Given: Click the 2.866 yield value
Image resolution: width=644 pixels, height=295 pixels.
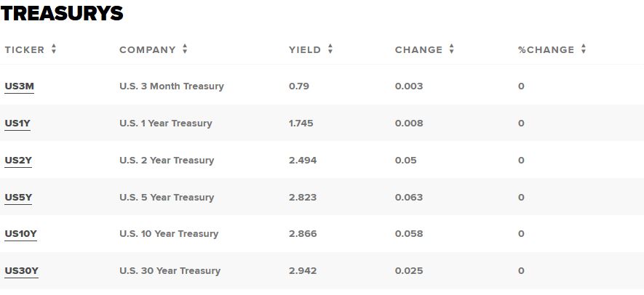Looking at the screenshot, I should (303, 234).
